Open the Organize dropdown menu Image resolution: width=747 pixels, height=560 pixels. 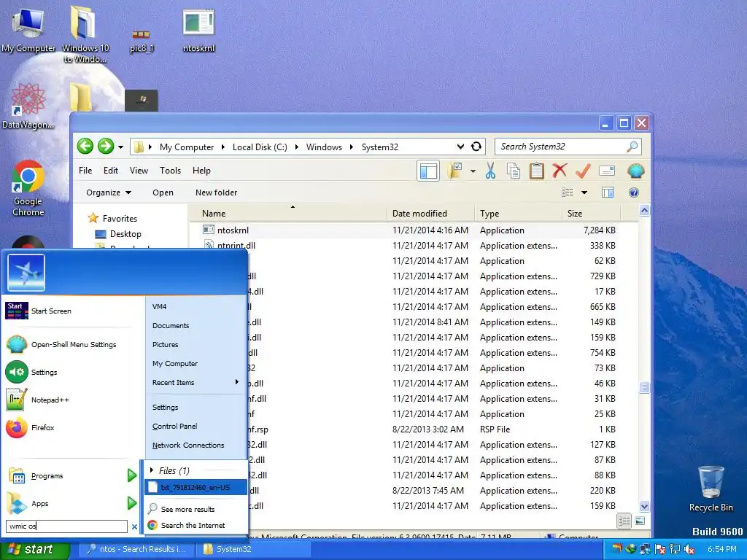[x=108, y=192]
